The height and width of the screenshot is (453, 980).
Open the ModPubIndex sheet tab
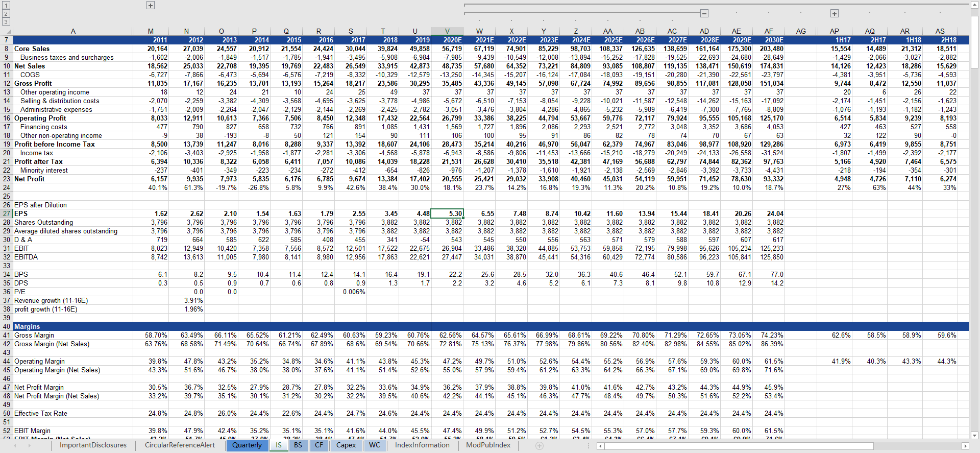click(x=488, y=445)
